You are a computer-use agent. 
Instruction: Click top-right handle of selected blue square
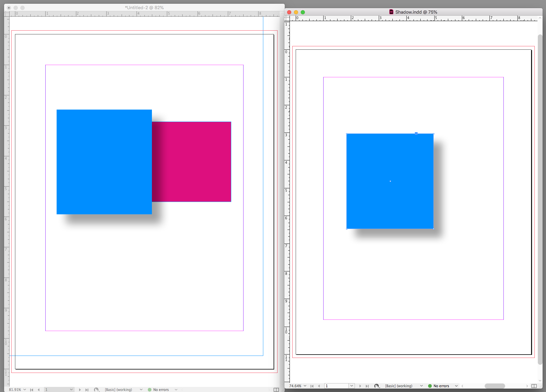tap(434, 134)
